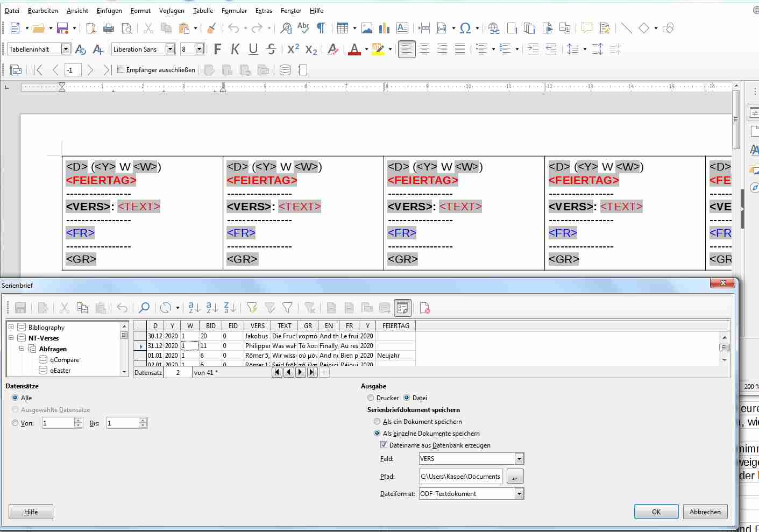Open the Formular menu

pos(234,10)
